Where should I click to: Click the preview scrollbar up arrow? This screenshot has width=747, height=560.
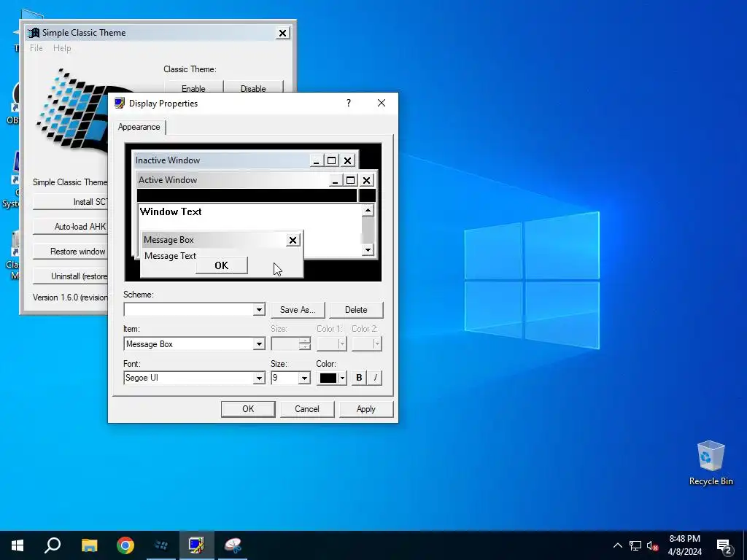coord(368,211)
